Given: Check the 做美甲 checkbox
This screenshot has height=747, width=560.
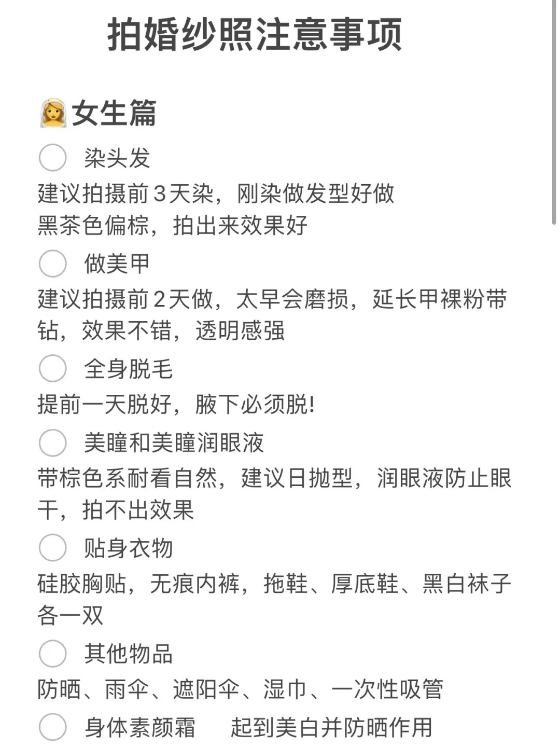Looking at the screenshot, I should click(52, 264).
